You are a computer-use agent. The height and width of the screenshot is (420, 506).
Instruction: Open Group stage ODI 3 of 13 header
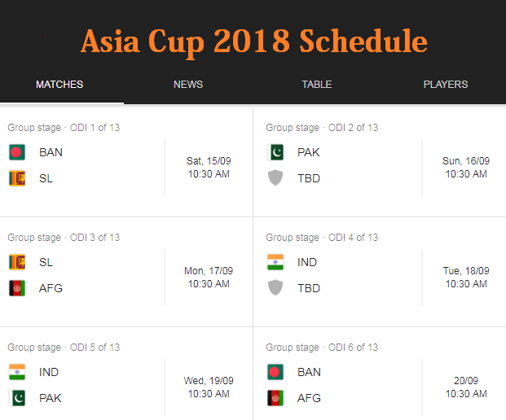coord(64,238)
